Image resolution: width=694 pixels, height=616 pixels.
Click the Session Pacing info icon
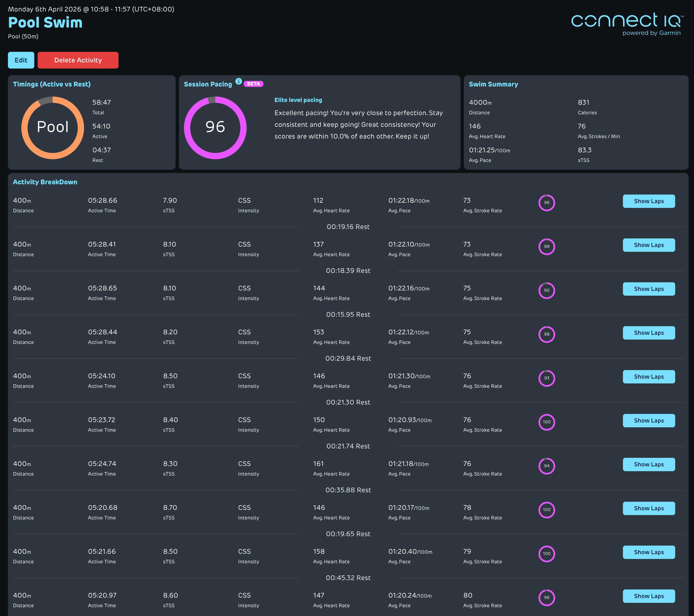click(x=239, y=81)
